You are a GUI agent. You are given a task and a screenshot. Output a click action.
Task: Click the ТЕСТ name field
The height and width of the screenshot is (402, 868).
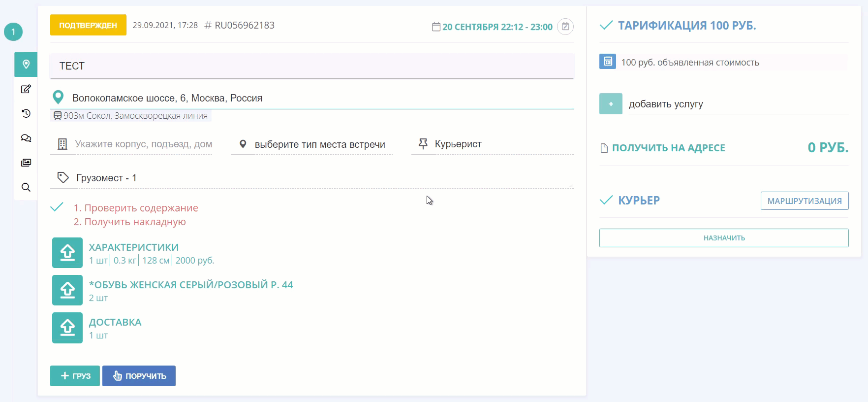point(312,66)
